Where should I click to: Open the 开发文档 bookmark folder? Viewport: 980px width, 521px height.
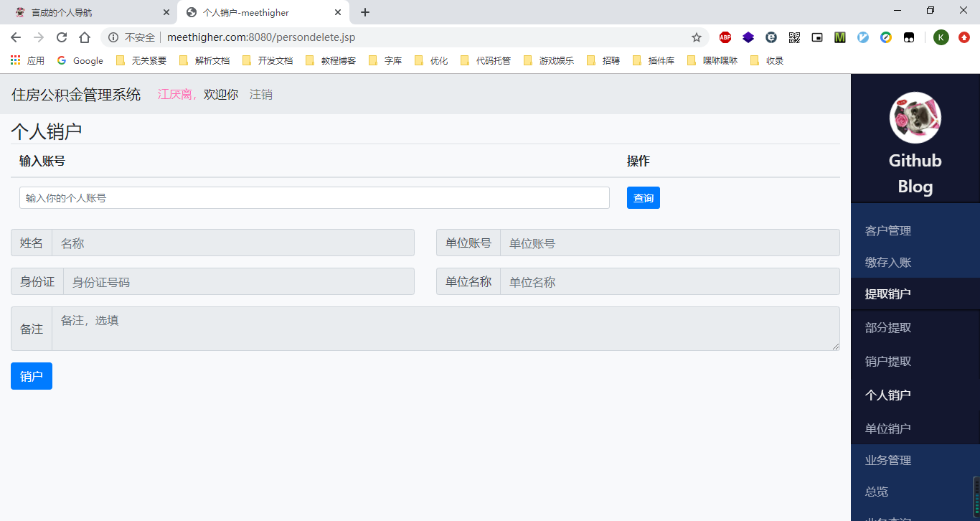tap(268, 61)
